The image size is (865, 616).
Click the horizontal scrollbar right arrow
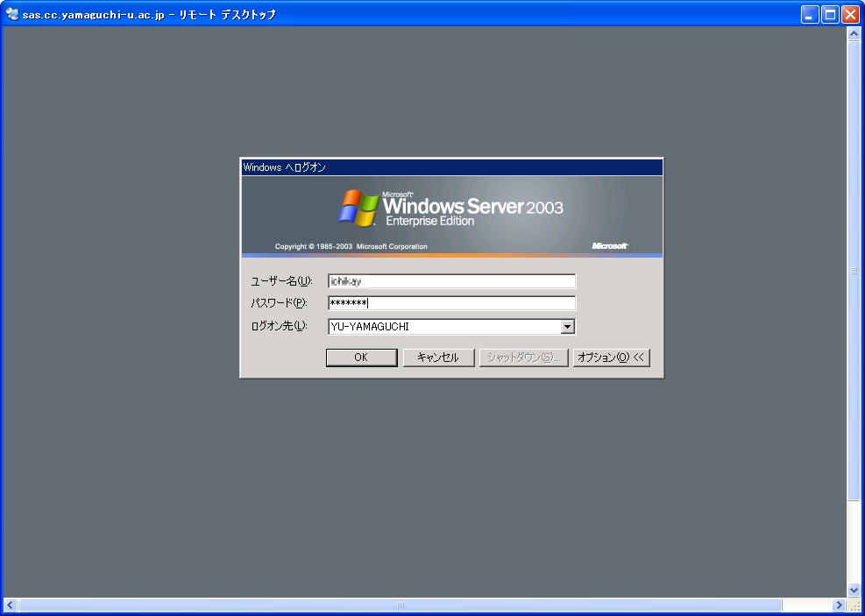[x=839, y=605]
